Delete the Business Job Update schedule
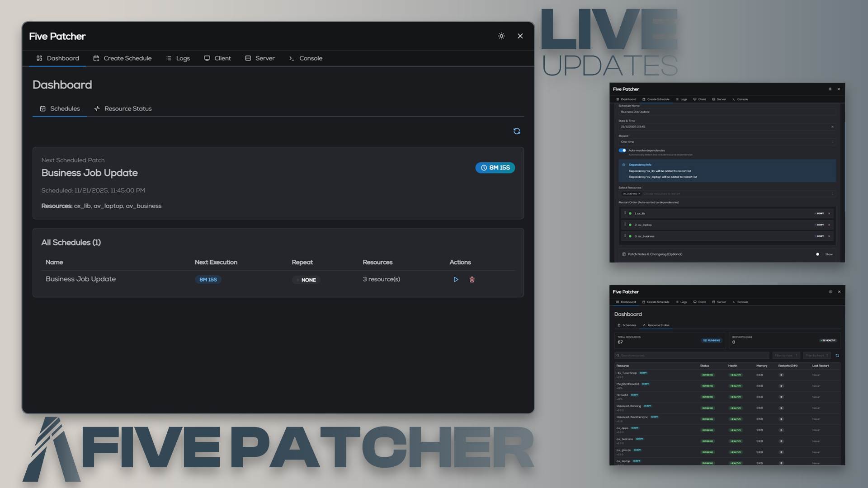The image size is (868, 488). (472, 279)
